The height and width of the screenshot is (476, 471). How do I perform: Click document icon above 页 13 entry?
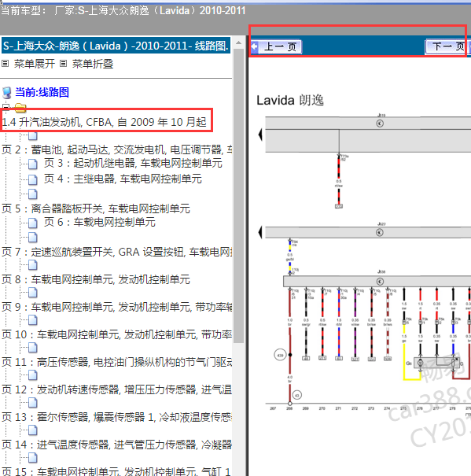[33, 403]
